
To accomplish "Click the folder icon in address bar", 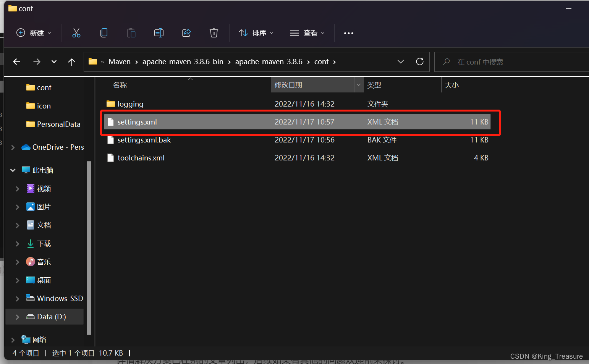I will (93, 61).
